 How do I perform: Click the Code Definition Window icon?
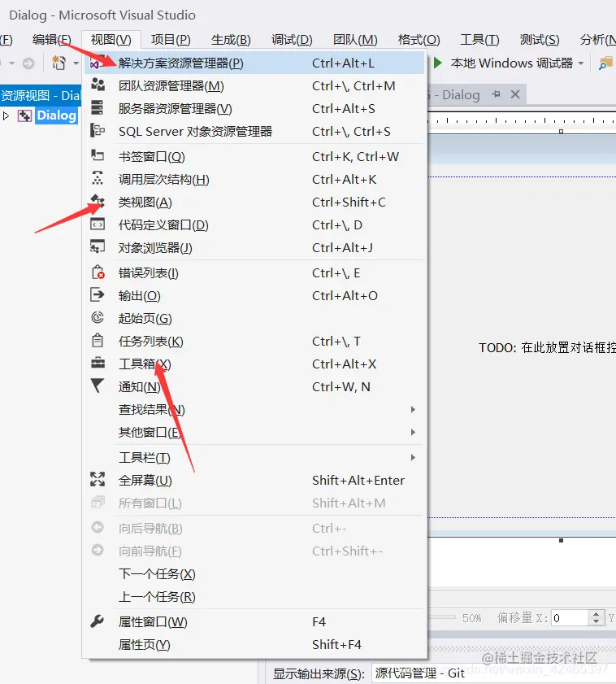(x=98, y=224)
